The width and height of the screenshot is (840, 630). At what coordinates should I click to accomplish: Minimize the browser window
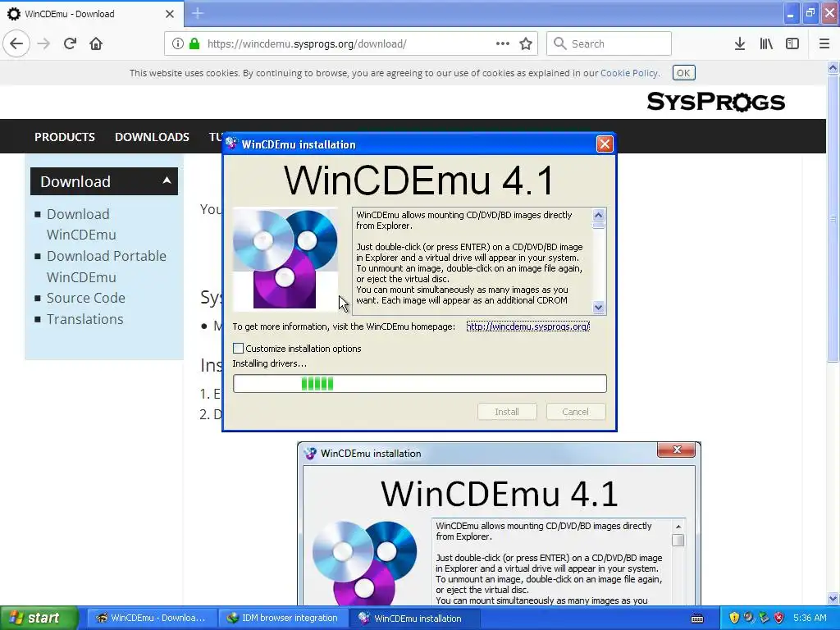click(790, 13)
